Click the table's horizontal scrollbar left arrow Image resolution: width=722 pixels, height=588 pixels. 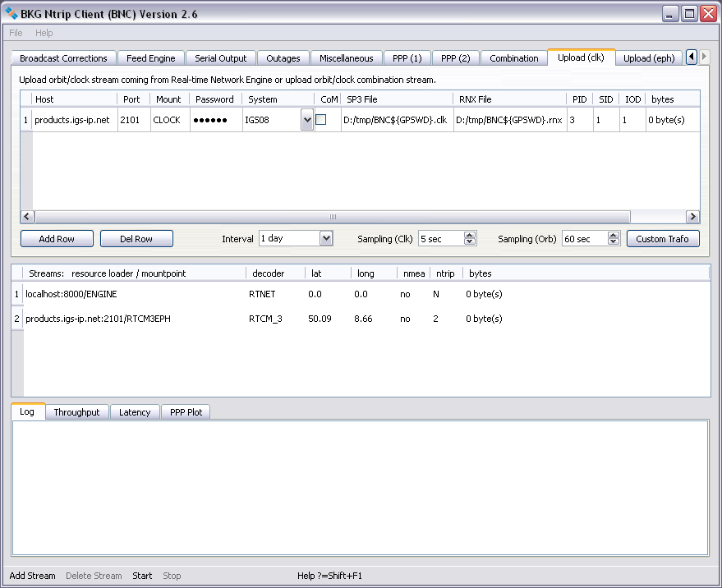click(27, 217)
